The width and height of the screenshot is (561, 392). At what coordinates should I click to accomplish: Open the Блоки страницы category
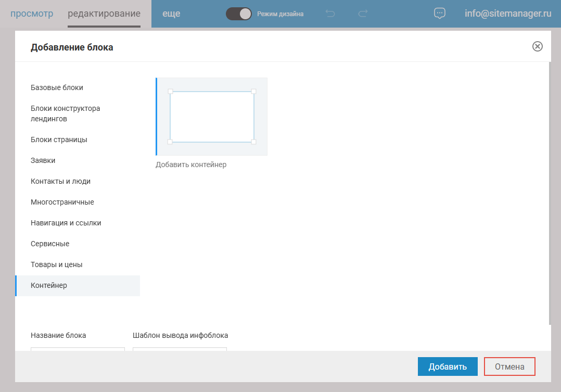(x=59, y=140)
